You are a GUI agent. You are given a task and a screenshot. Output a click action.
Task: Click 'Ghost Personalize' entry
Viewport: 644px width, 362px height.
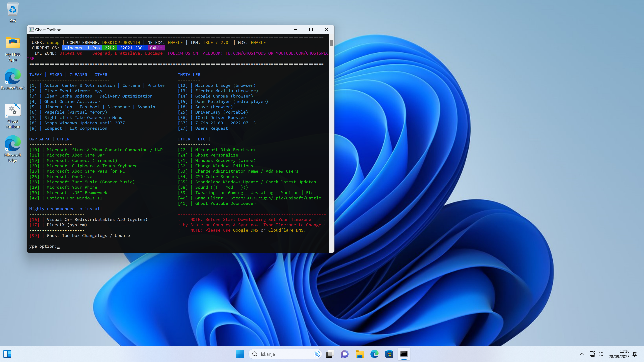[217, 155]
